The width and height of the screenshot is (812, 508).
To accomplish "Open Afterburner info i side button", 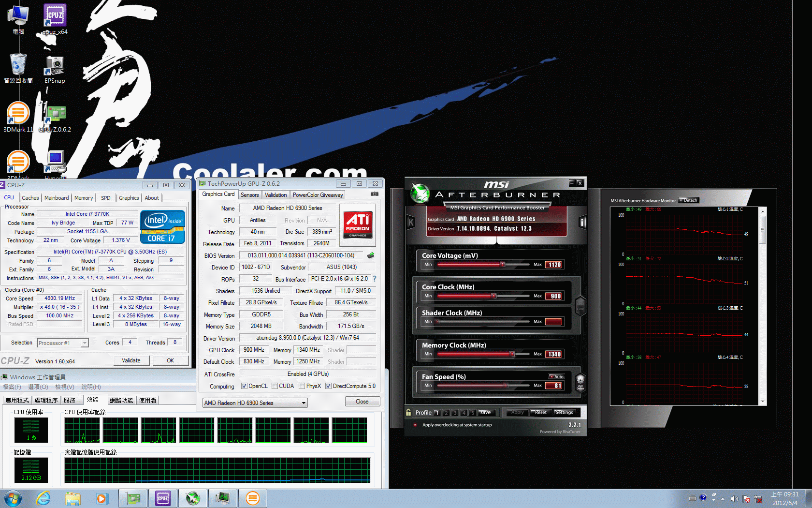I will coord(582,222).
